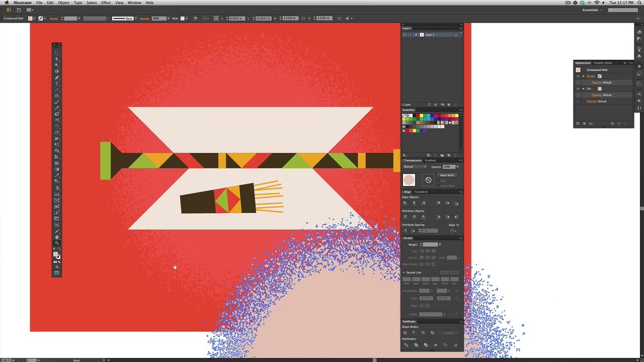Click the Exclude shape mode in Pathfinder

click(x=432, y=333)
